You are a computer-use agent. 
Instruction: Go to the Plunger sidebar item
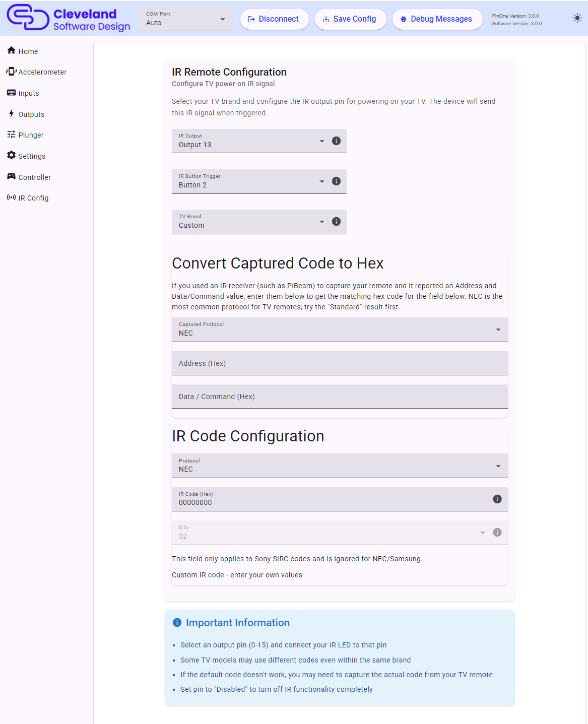pyautogui.click(x=25, y=135)
